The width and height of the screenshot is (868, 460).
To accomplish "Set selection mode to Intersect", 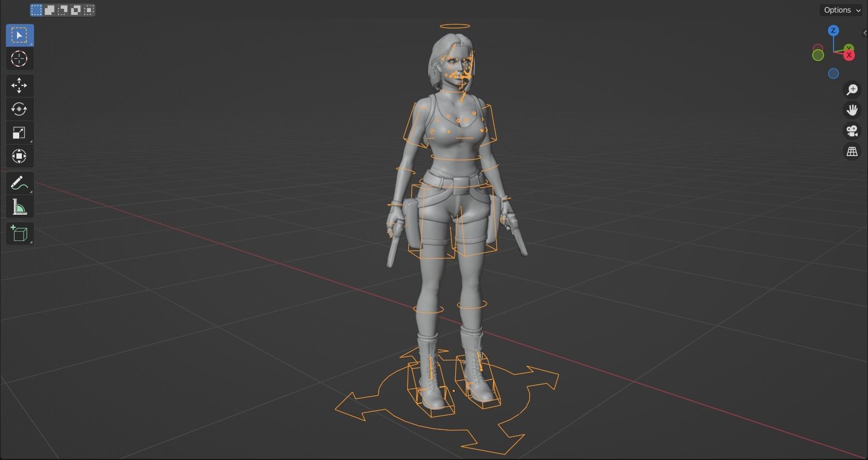I will point(89,10).
